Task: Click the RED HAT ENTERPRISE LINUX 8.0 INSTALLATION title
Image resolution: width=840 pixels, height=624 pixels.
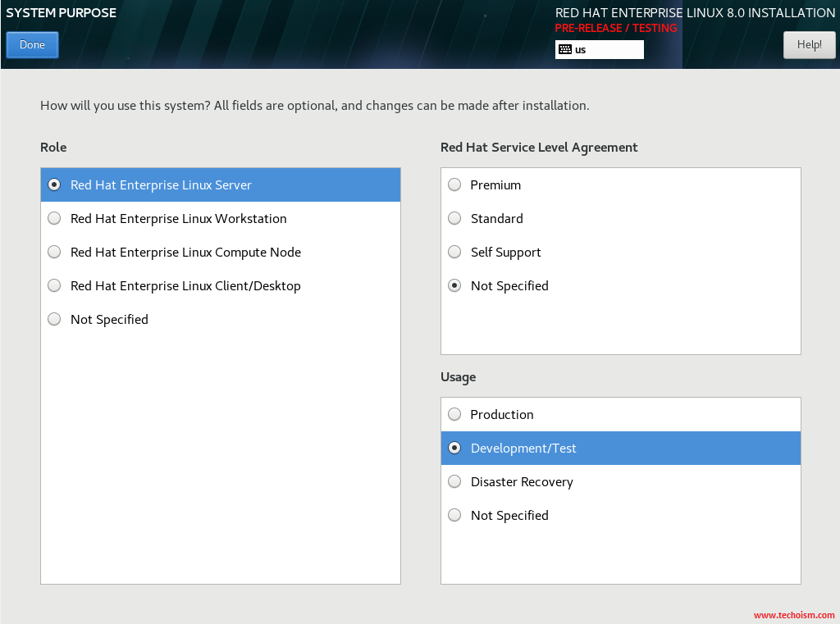Action: click(695, 13)
